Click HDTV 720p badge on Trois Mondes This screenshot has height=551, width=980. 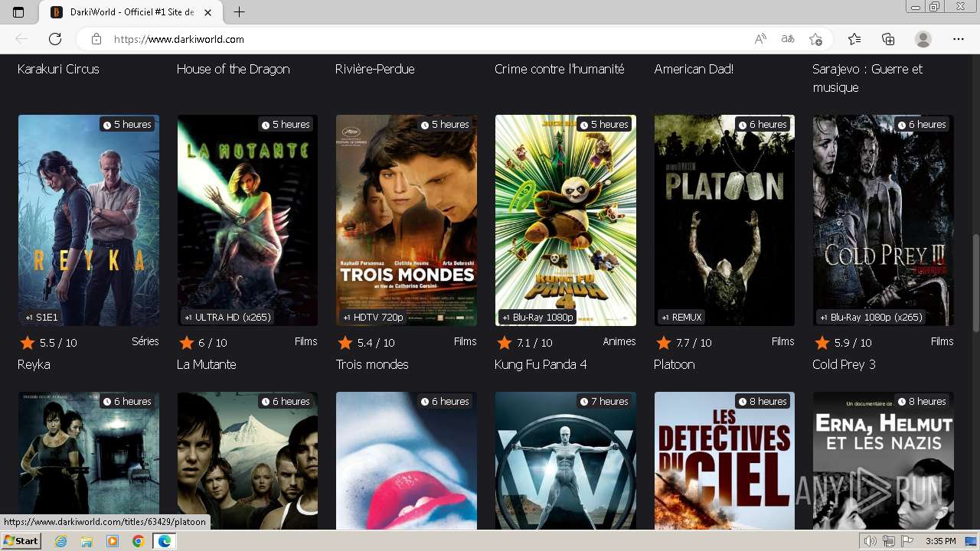[x=373, y=317]
